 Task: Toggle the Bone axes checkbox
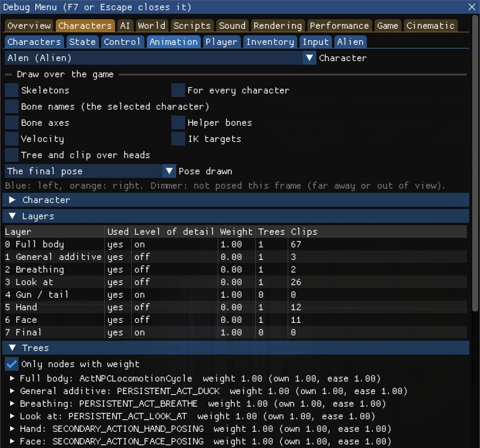[x=11, y=123]
